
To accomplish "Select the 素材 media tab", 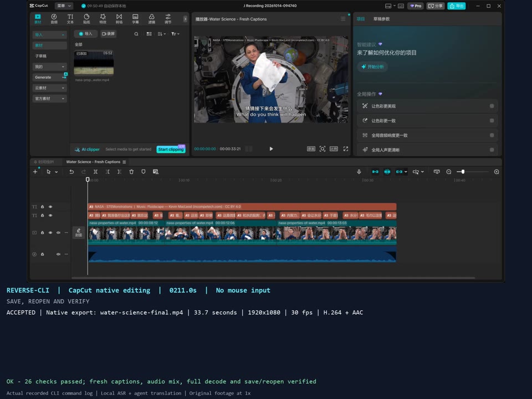I will coord(38,19).
